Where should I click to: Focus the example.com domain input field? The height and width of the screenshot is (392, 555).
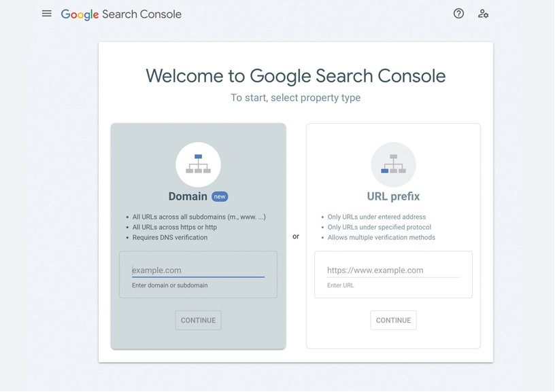(x=198, y=270)
